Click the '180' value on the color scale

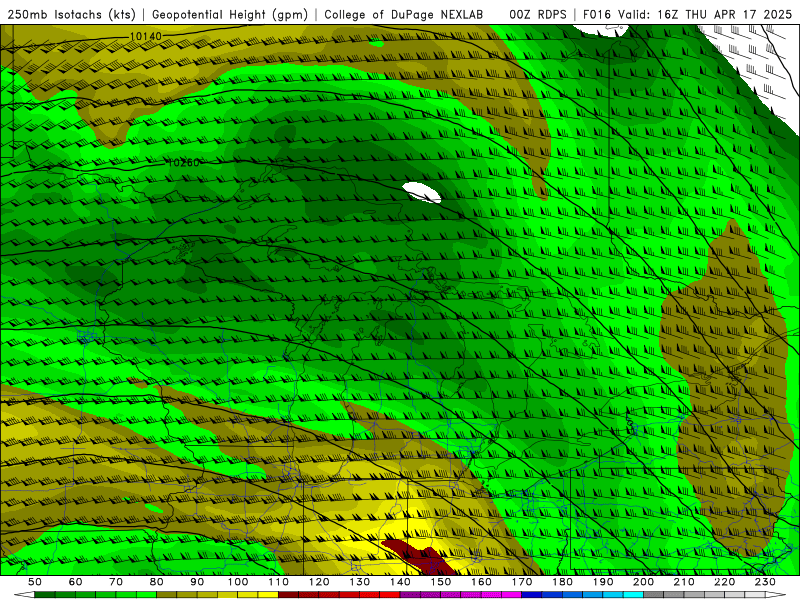562,582
